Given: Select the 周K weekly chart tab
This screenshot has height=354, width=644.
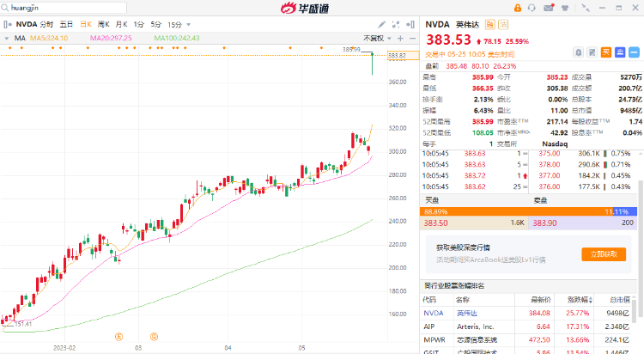Looking at the screenshot, I should [x=104, y=25].
